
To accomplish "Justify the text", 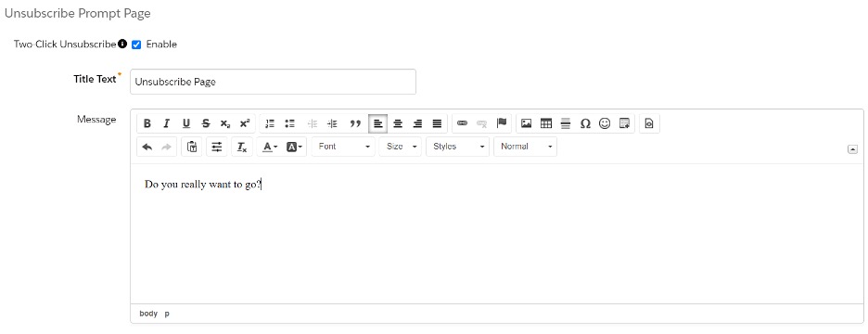I will [x=437, y=123].
